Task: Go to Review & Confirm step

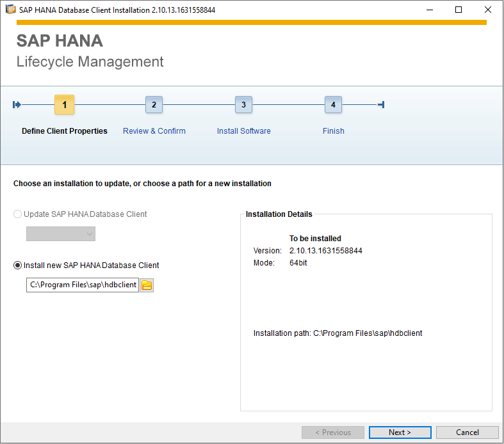Action: [x=154, y=131]
